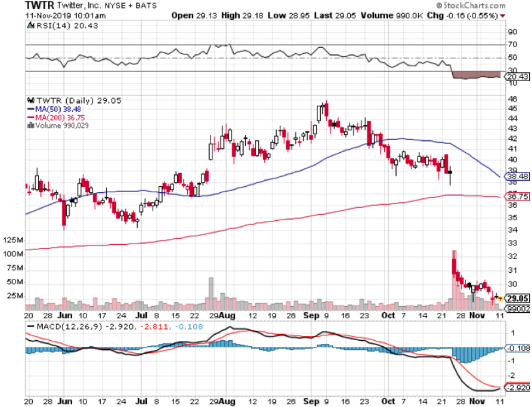532x407 pixels.
Task: Click the -0.108 histogram value tag
Action: [518, 348]
